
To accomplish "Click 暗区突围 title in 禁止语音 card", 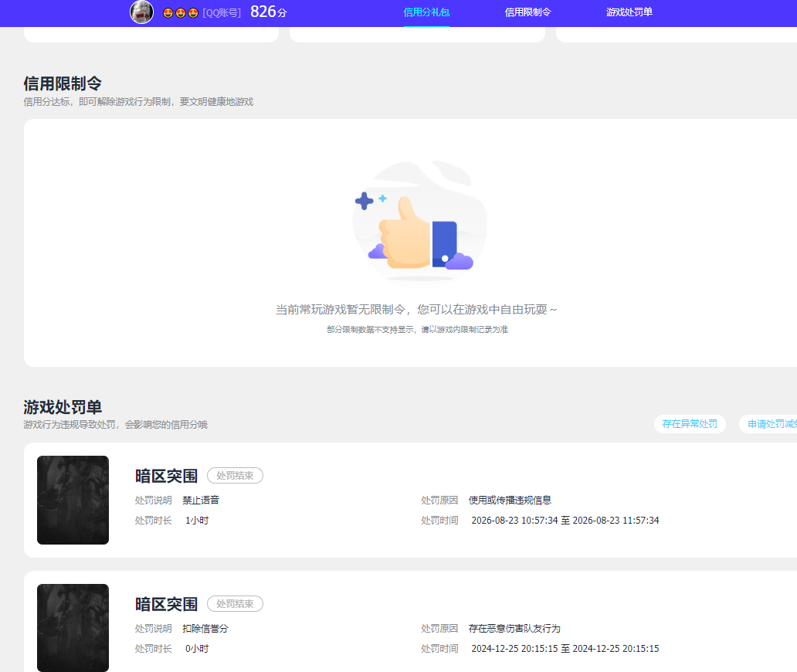I will 166,476.
